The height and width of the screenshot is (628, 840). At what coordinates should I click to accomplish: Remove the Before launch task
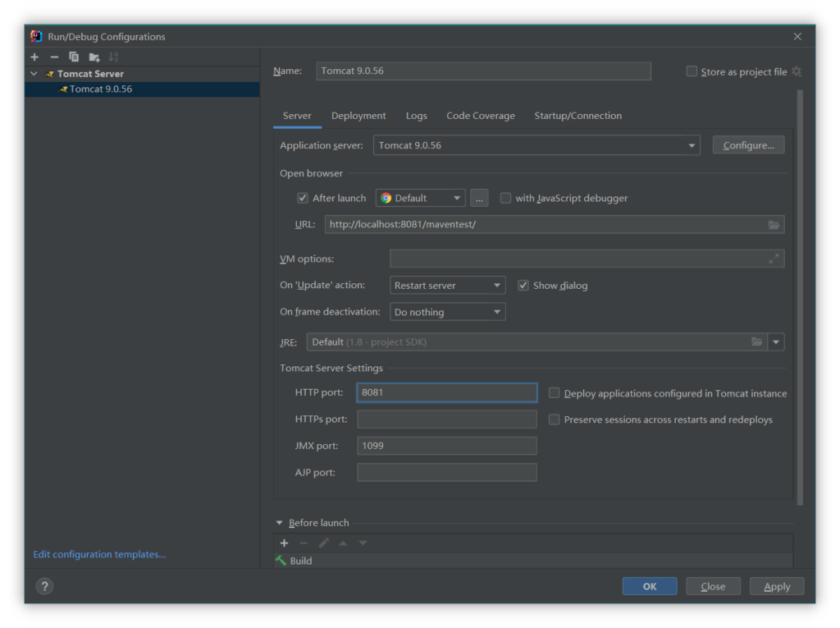point(304,543)
